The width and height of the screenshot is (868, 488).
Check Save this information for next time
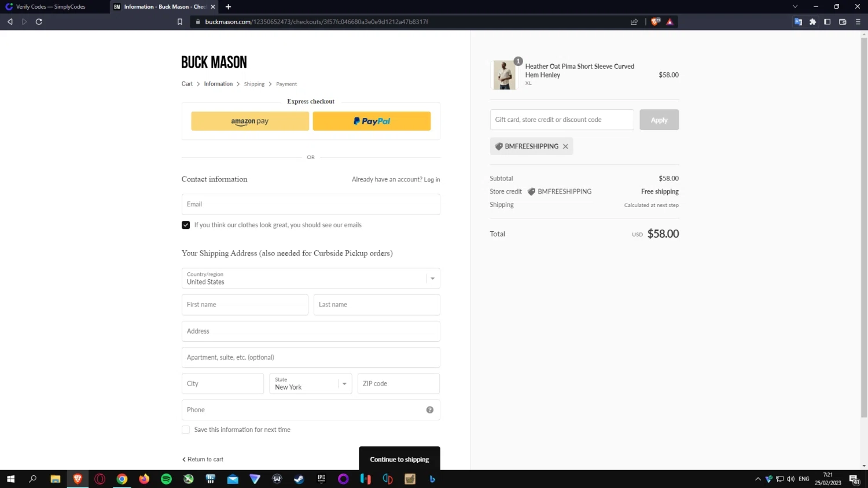[186, 430]
